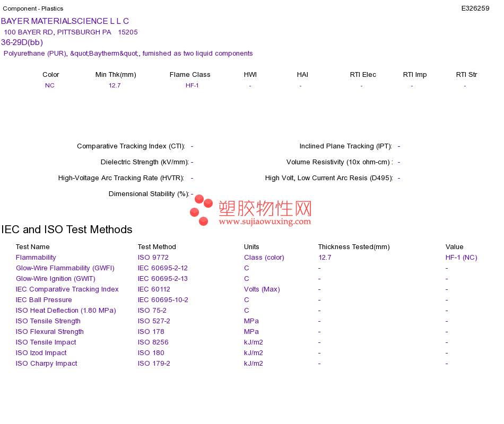Open IEC Comparative Tracking Index entry

click(67, 289)
